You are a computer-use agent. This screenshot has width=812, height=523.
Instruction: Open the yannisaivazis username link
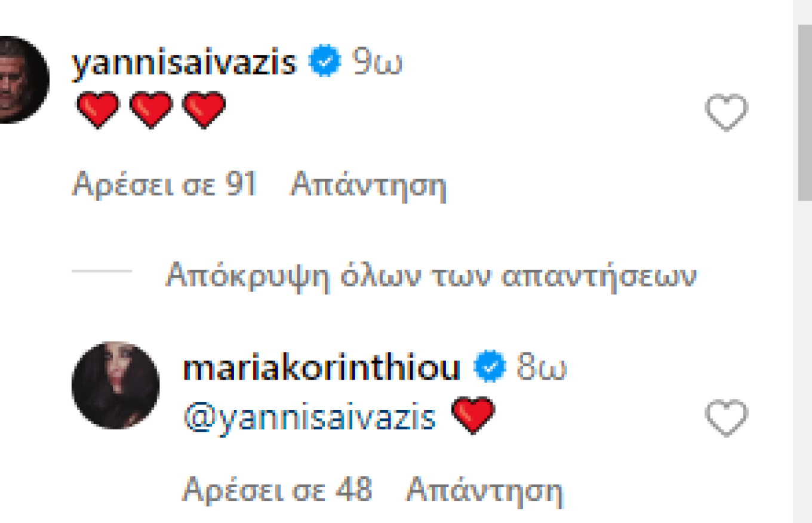click(184, 62)
